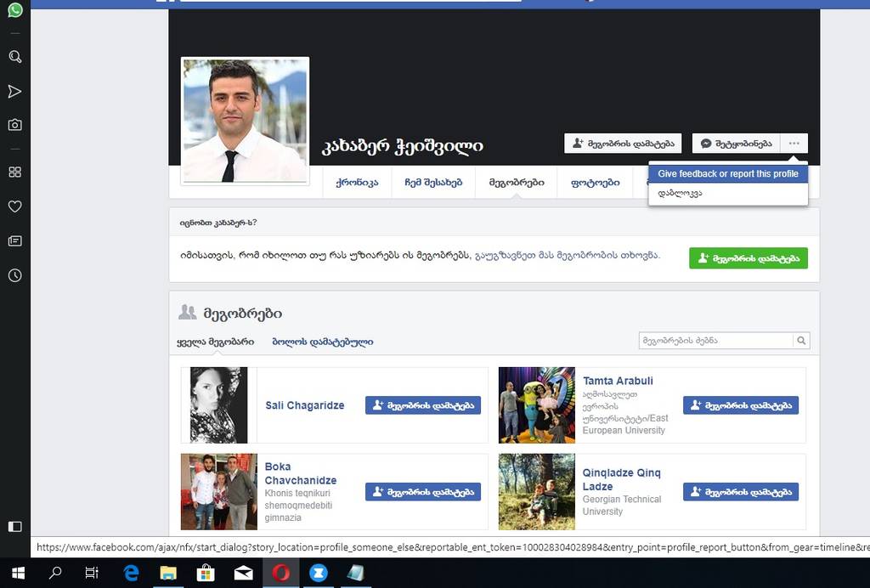Open history clock icon in sidebar
The height and width of the screenshot is (588, 870).
pyautogui.click(x=15, y=275)
